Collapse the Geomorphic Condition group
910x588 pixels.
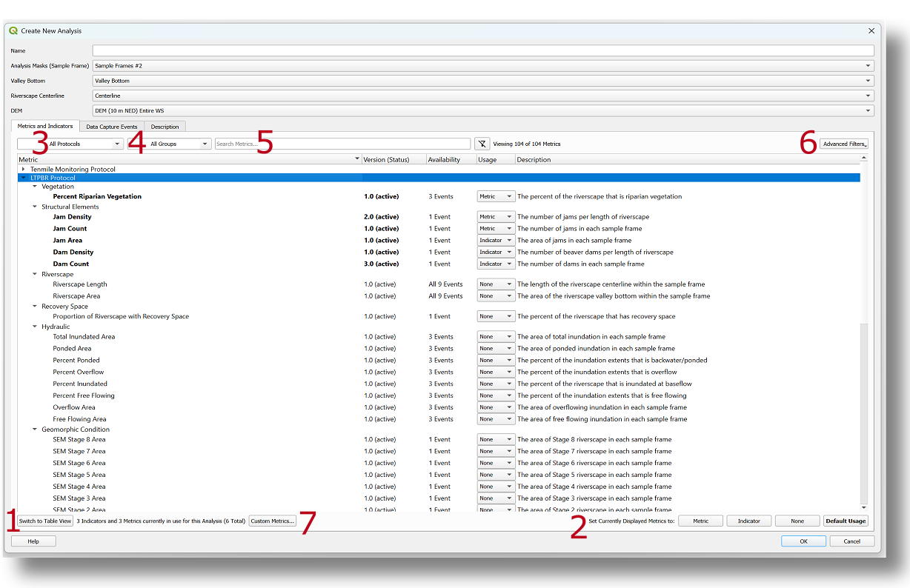(x=35, y=430)
